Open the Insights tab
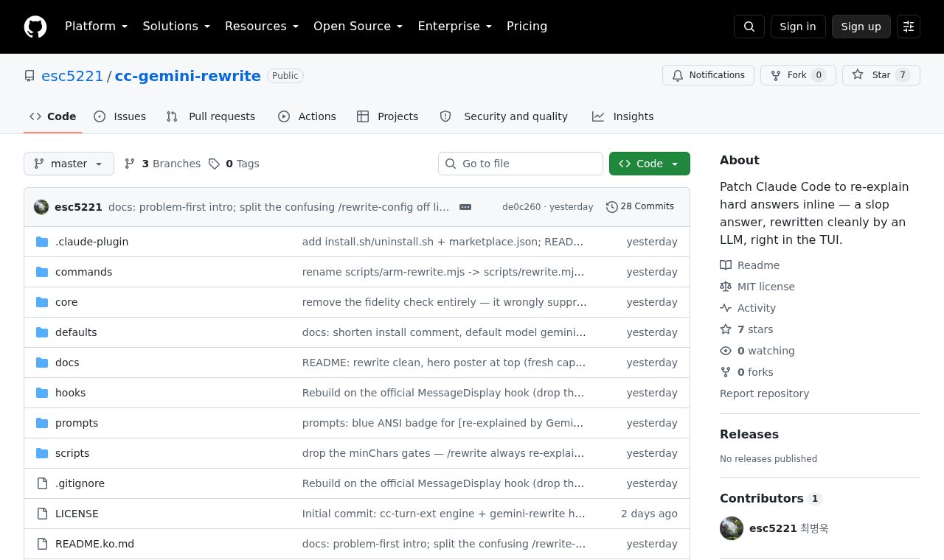 coord(623,116)
